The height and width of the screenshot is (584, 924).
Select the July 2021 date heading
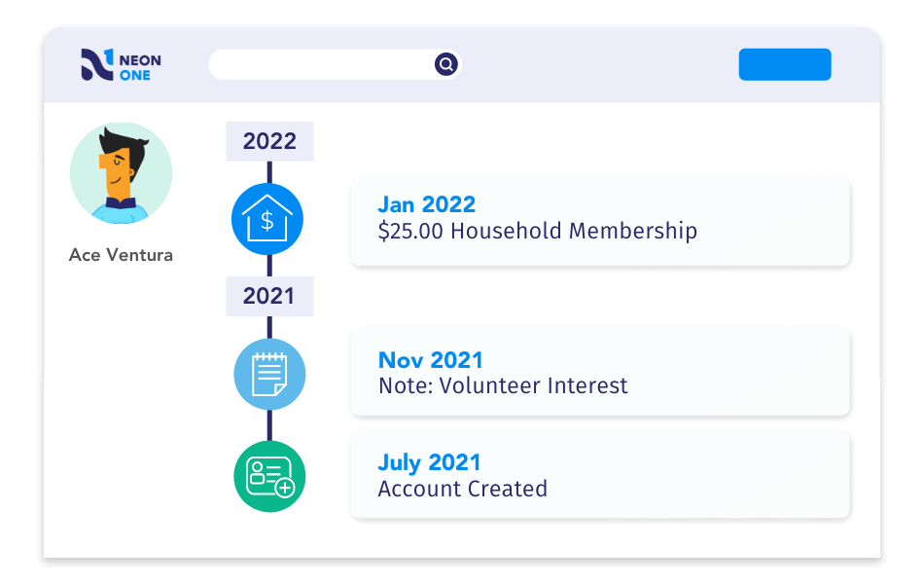pyautogui.click(x=430, y=462)
